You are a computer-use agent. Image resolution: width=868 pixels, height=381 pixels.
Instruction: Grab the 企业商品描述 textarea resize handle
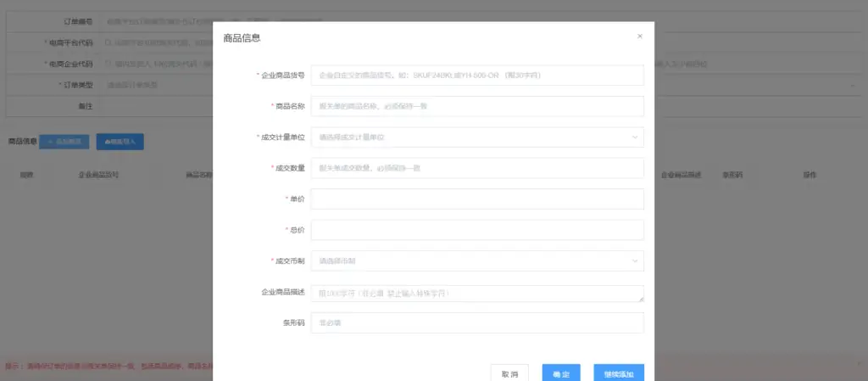click(x=641, y=299)
